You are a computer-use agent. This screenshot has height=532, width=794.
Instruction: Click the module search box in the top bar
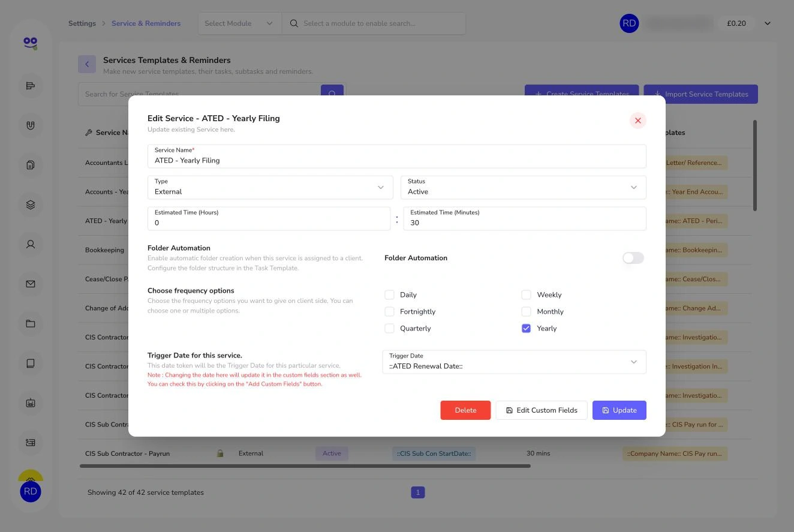374,23
